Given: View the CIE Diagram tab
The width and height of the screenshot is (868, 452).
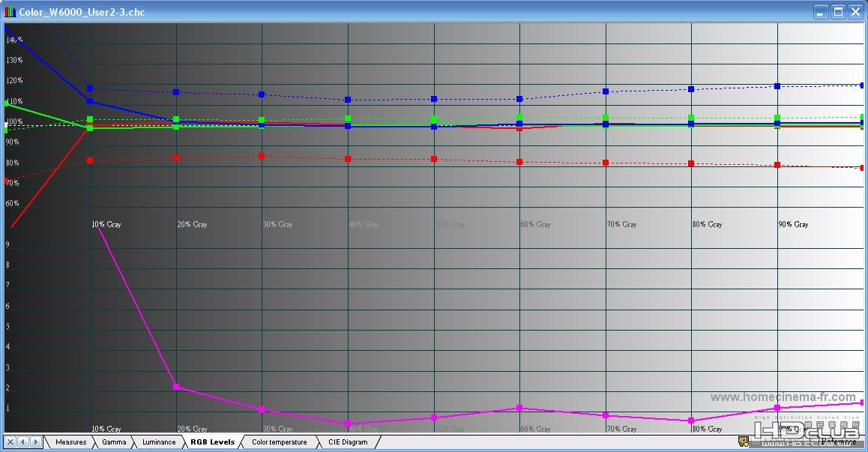Looking at the screenshot, I should point(348,442).
